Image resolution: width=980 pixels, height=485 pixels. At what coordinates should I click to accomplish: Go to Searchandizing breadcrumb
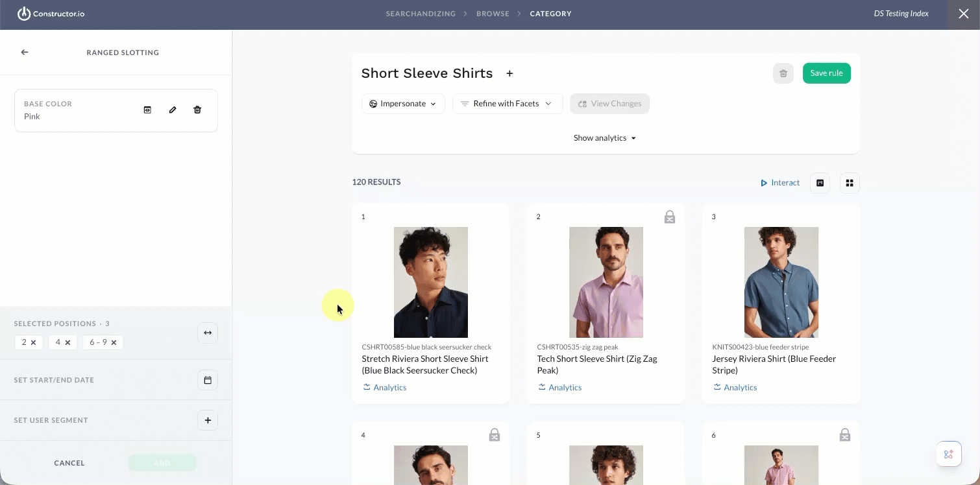pyautogui.click(x=421, y=14)
